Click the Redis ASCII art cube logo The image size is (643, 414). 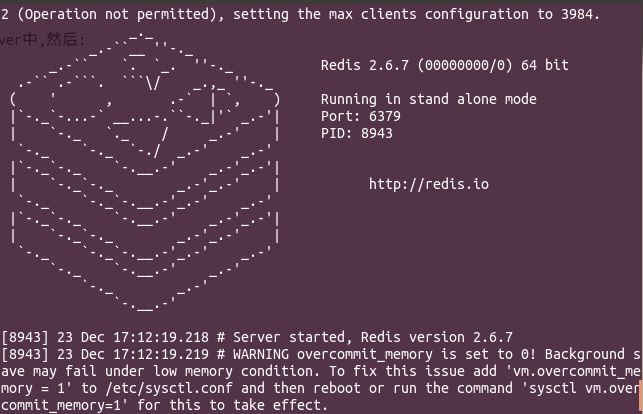click(x=145, y=172)
